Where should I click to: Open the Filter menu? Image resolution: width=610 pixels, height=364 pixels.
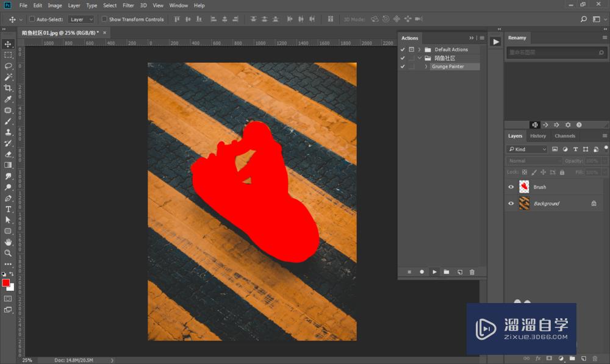click(x=128, y=5)
